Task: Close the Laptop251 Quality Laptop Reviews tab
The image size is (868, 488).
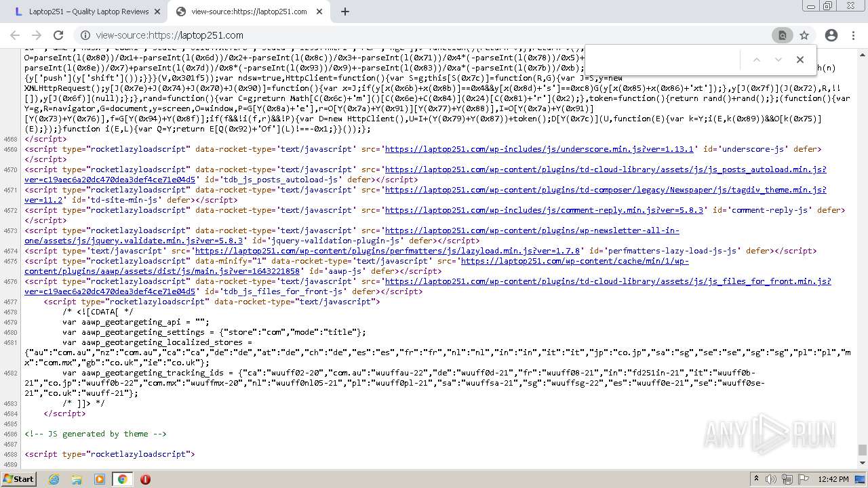Action: (157, 12)
